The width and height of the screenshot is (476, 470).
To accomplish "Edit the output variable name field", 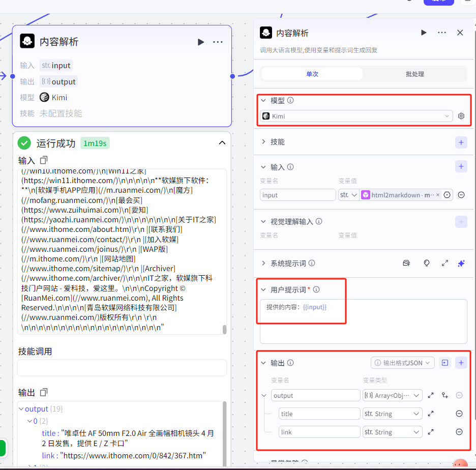I will 315,395.
